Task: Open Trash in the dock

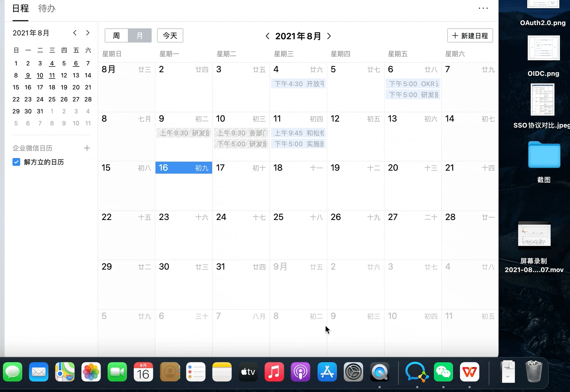Action: pyautogui.click(x=534, y=371)
